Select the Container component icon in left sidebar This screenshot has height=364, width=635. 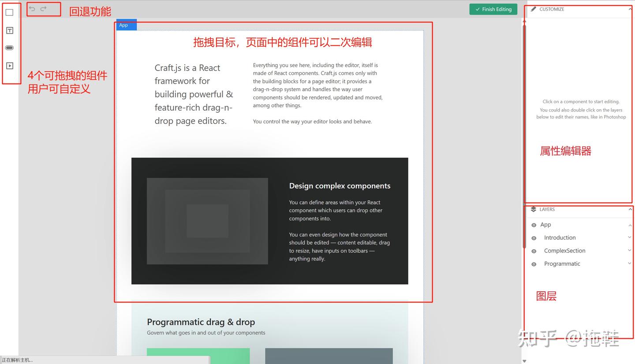pyautogui.click(x=9, y=12)
